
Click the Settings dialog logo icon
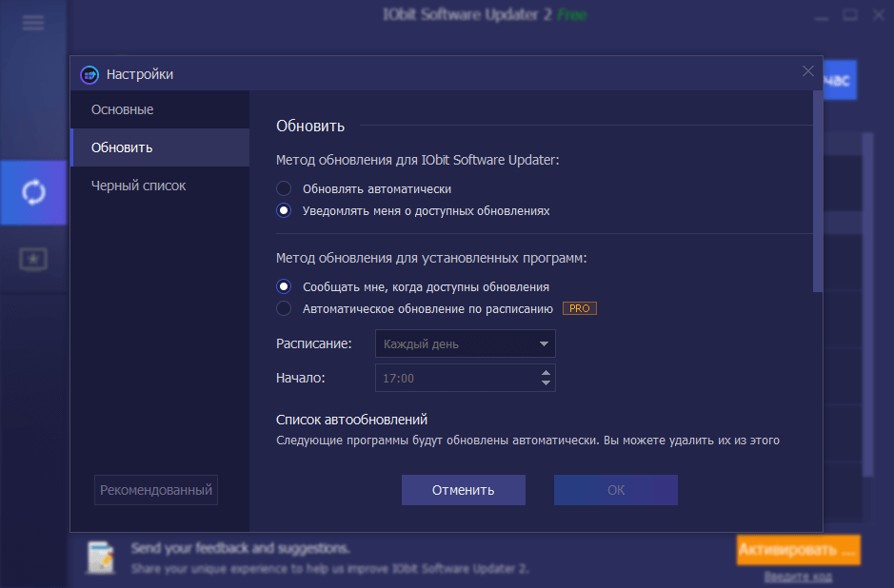pyautogui.click(x=89, y=74)
